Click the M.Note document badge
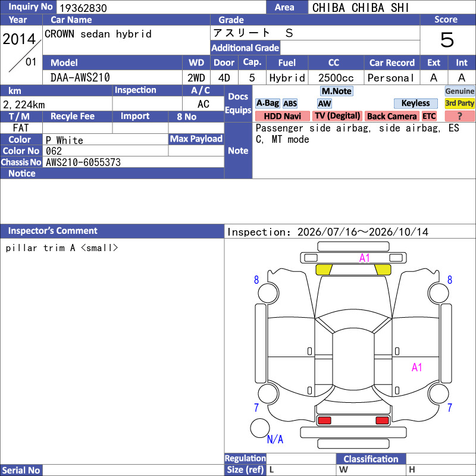This screenshot has height=476, width=476. [x=336, y=91]
